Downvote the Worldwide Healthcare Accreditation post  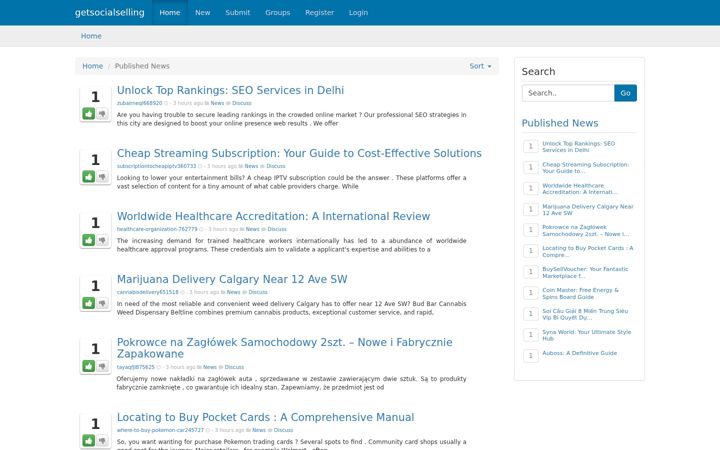(x=102, y=240)
